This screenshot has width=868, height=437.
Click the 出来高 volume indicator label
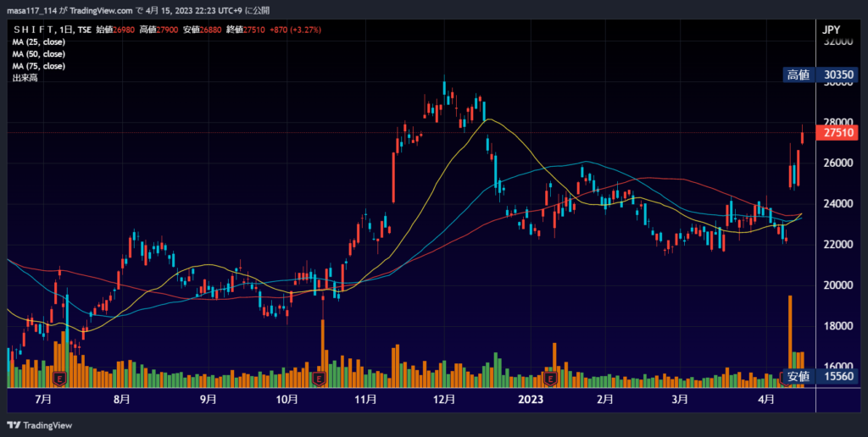[x=25, y=78]
